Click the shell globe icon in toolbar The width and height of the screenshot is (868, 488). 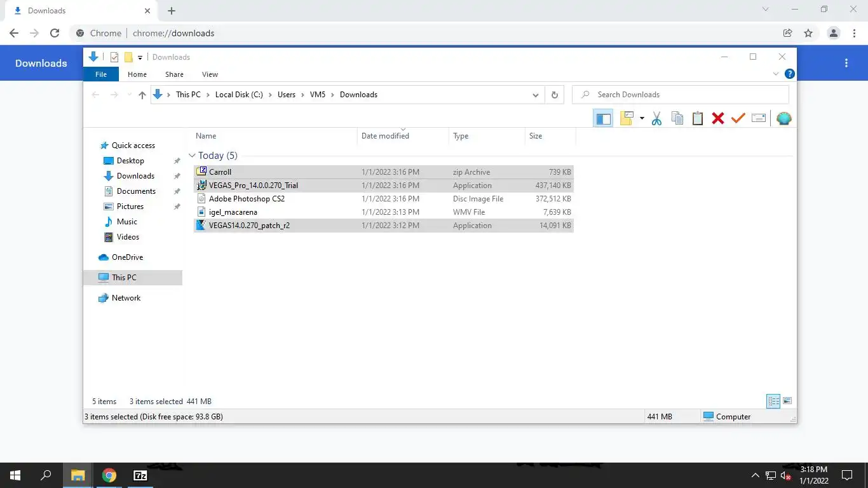point(784,118)
